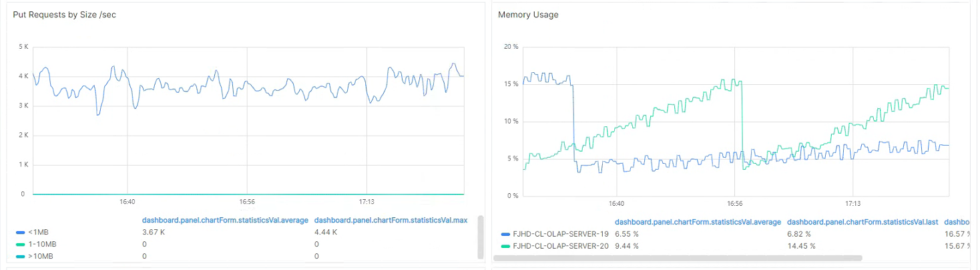This screenshot has height=270, width=980.
Task: Click the green FJHD-CL-OLAP-SERVER-20 legend swatch
Action: pyautogui.click(x=505, y=246)
